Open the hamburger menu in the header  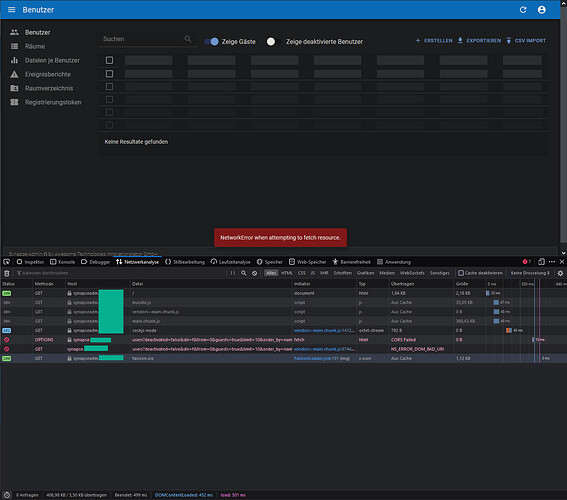point(12,10)
